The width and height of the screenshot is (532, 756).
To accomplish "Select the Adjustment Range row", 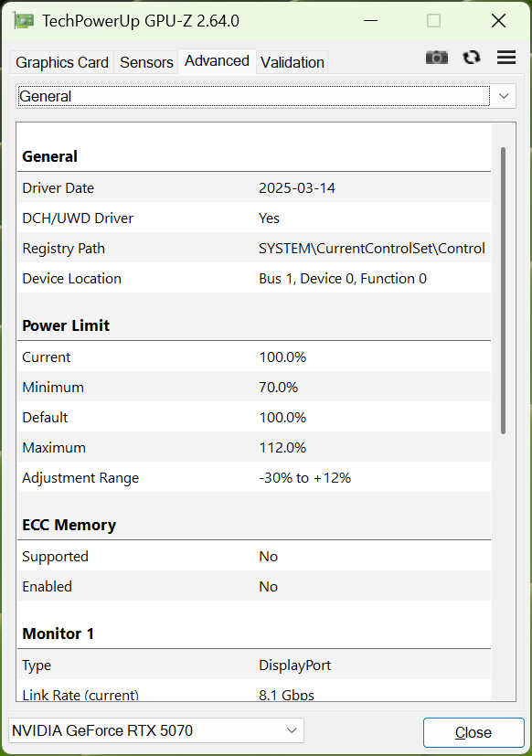I will pos(254,478).
